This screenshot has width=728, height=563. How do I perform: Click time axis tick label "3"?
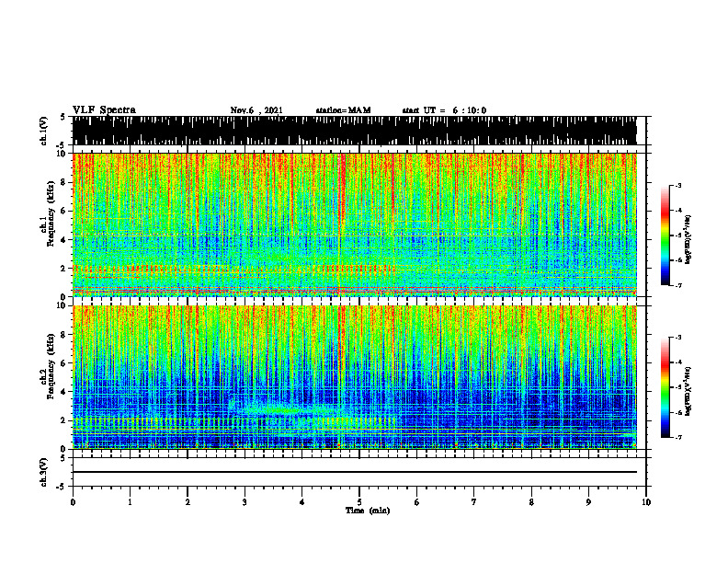[245, 502]
